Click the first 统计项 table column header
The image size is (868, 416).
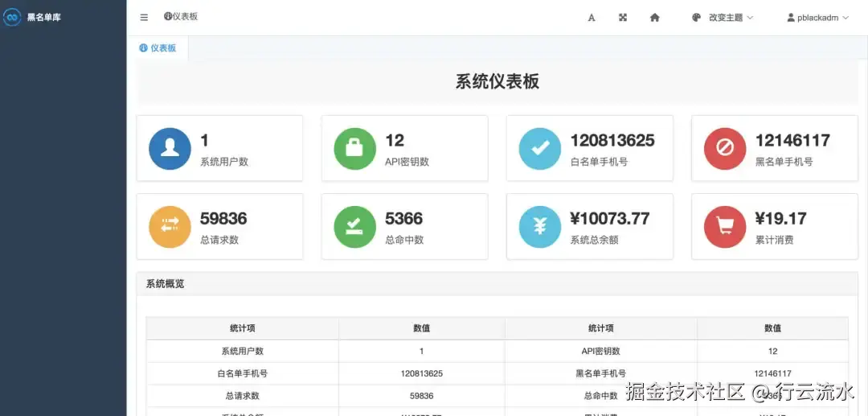point(243,328)
